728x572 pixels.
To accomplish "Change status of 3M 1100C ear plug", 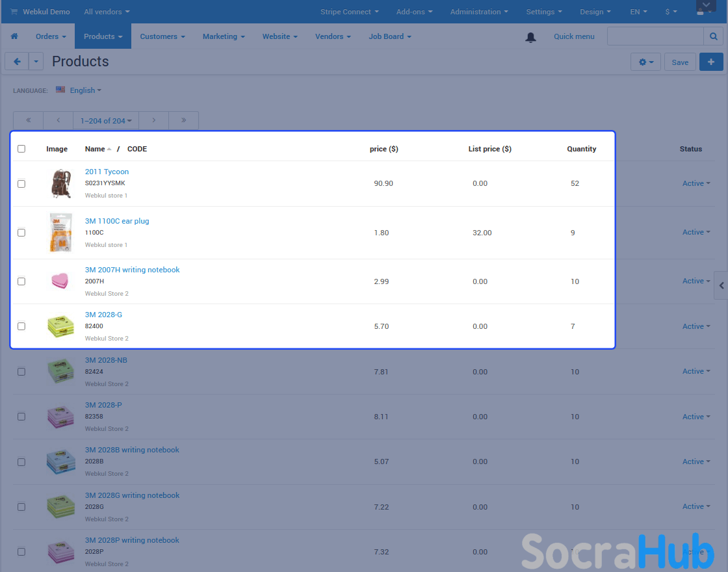I will [x=696, y=232].
